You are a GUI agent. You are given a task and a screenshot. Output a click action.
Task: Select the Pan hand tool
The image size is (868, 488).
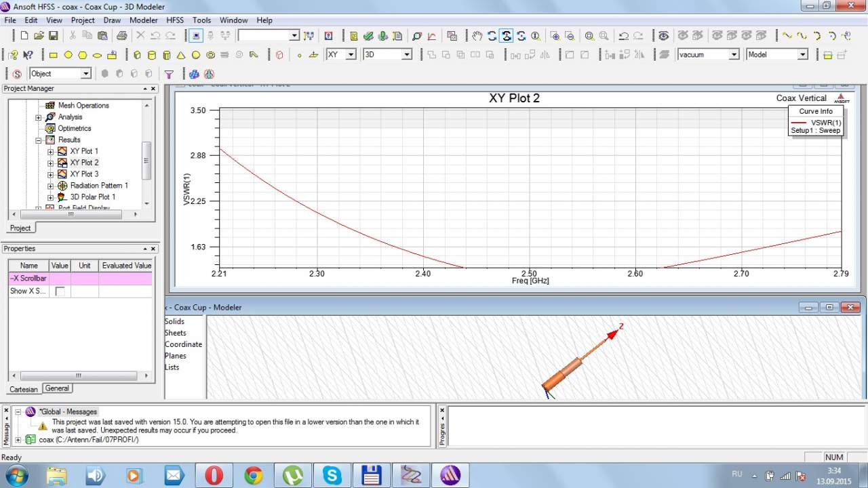tap(477, 36)
